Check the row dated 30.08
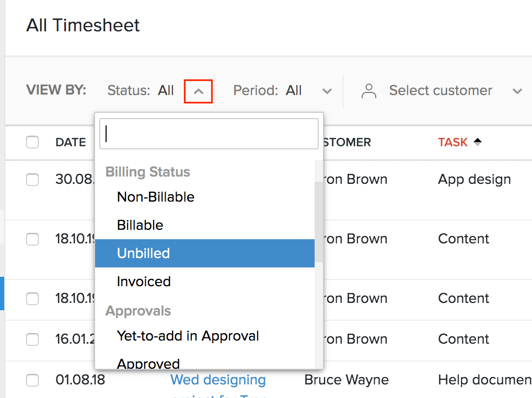The image size is (532, 398). (32, 180)
